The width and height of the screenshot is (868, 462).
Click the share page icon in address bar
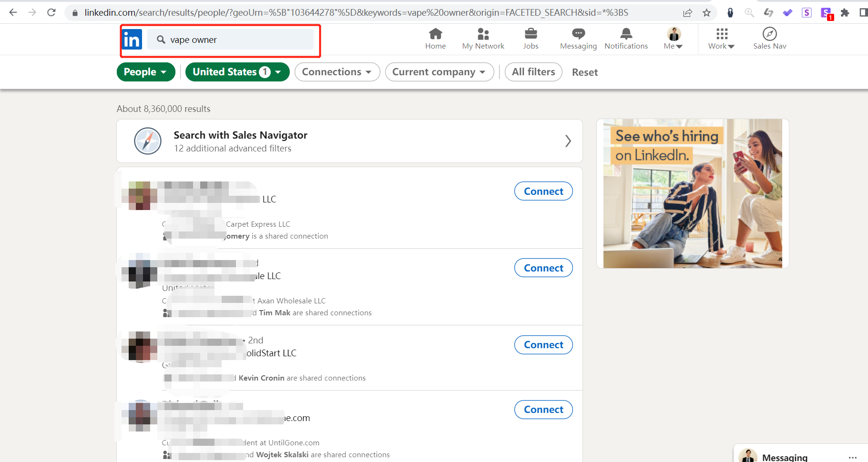tap(687, 13)
